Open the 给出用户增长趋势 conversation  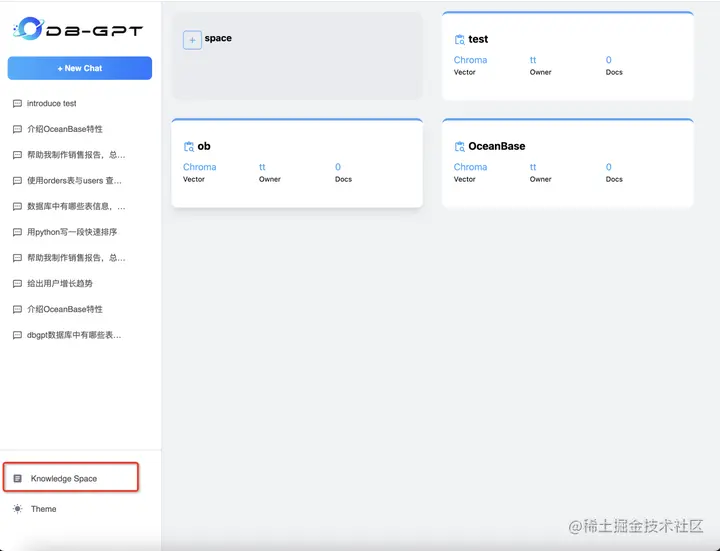pos(60,284)
